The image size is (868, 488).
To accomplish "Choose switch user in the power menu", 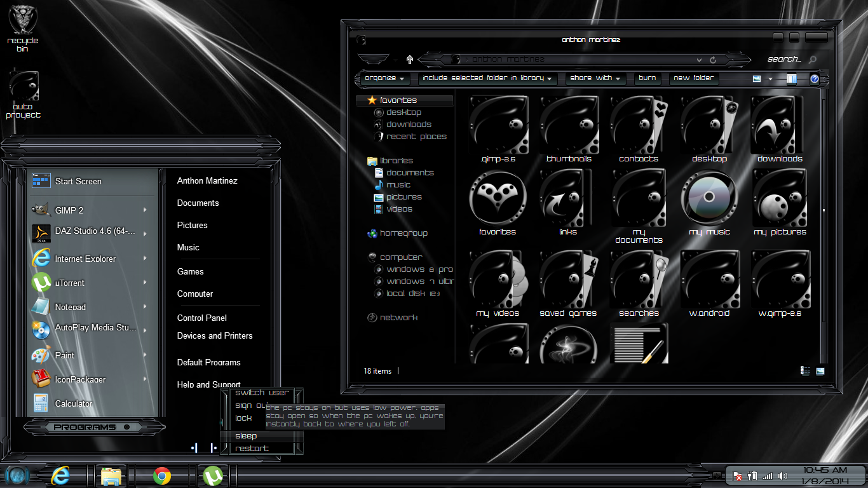I will click(x=261, y=393).
